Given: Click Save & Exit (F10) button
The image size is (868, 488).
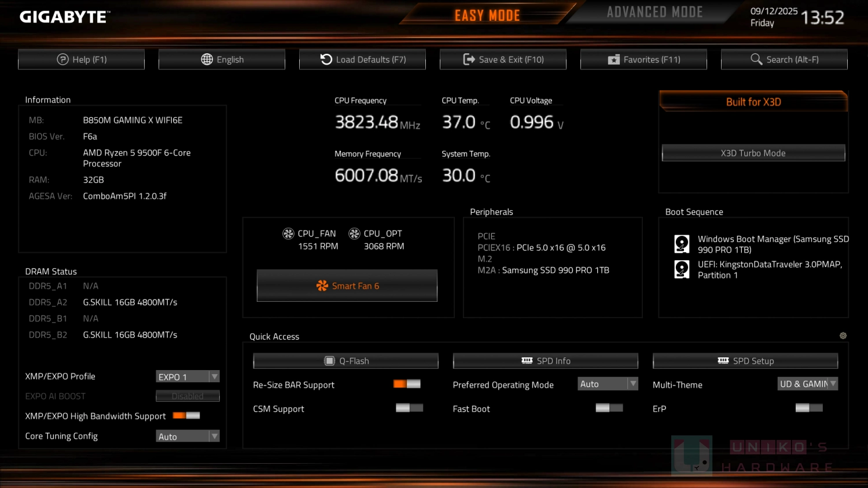Looking at the screenshot, I should [503, 60].
